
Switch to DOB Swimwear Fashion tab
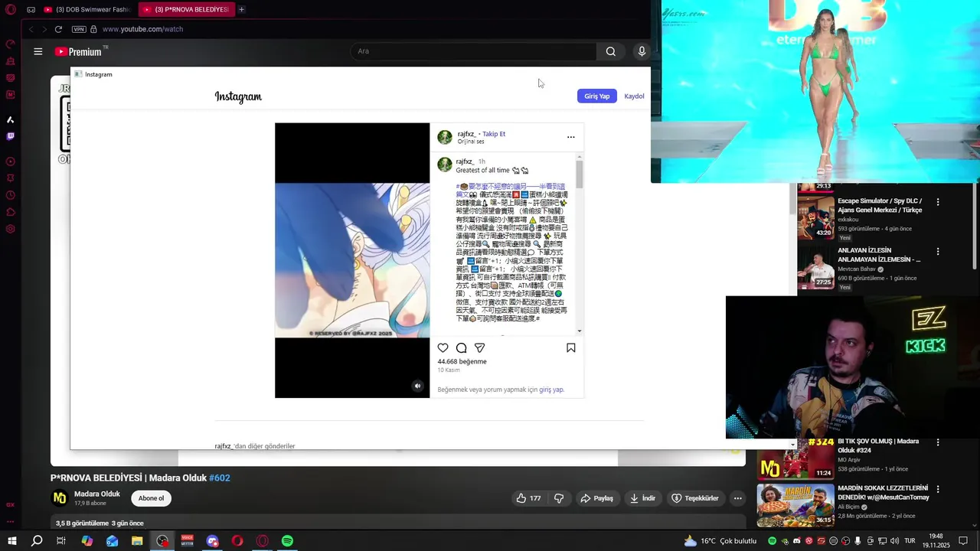(87, 9)
